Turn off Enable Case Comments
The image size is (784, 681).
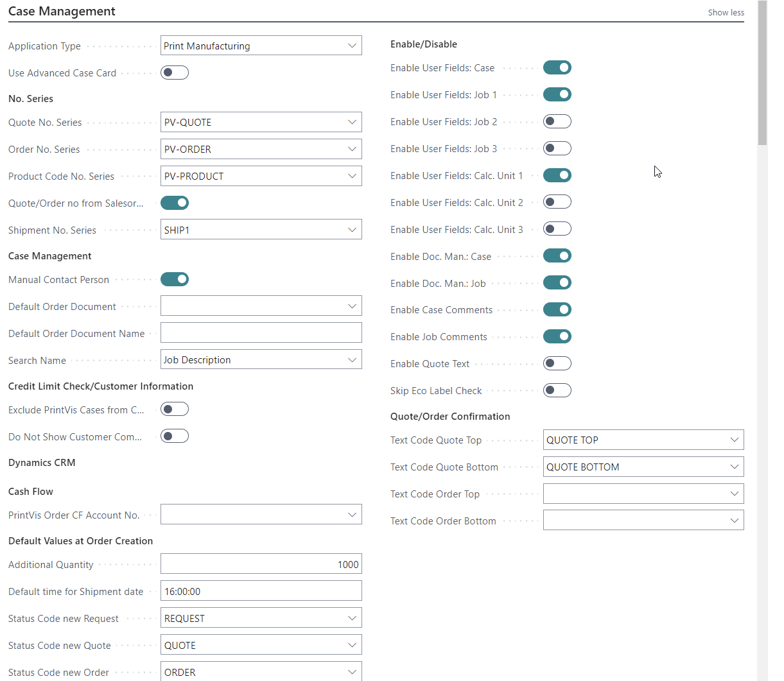pyautogui.click(x=557, y=309)
